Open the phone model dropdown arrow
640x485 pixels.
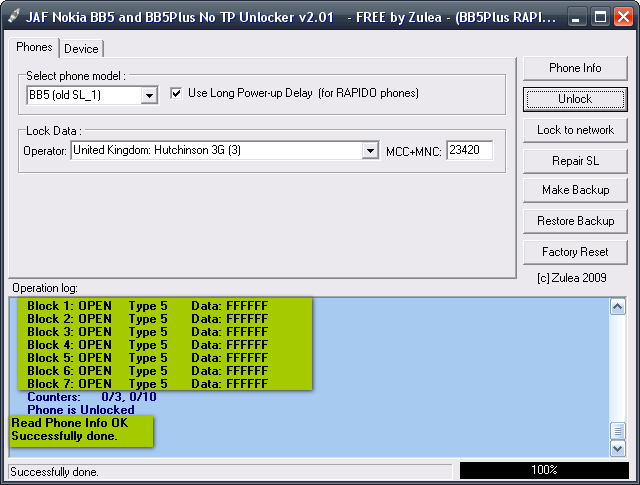coord(149,96)
